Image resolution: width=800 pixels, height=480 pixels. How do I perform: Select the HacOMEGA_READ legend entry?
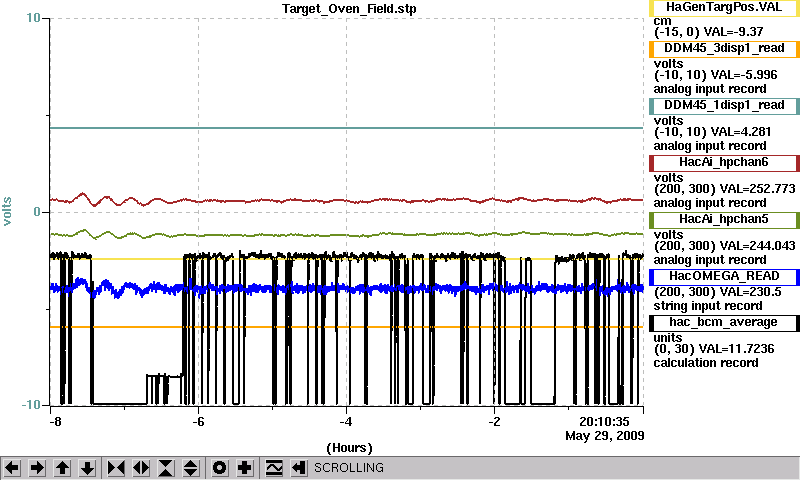(x=724, y=276)
